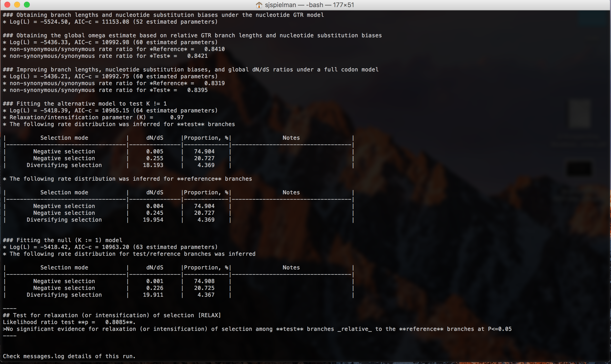Viewport: 611px width, 364px height.
Task: Click the green zoom window button
Action: point(27,5)
